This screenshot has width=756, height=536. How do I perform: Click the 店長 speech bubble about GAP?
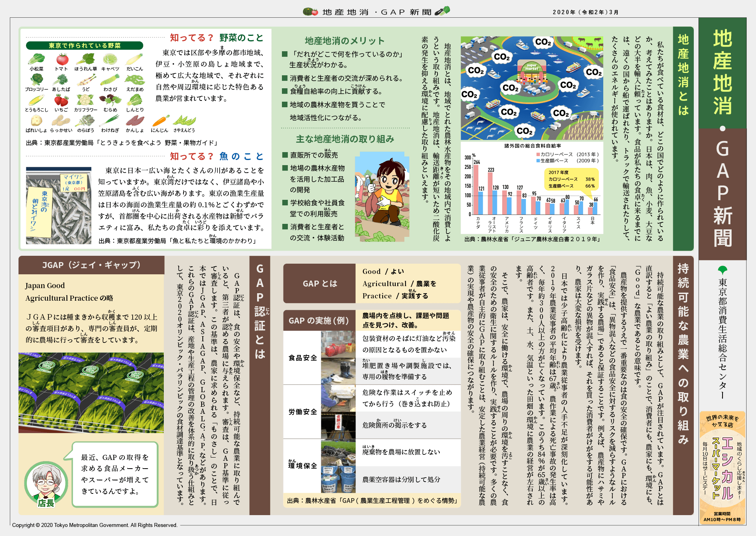pos(115,474)
